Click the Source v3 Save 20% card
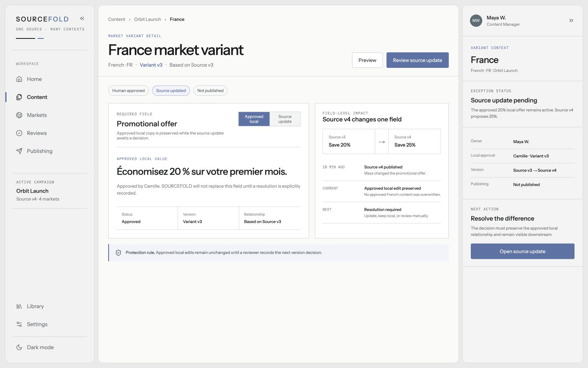 [x=349, y=141]
